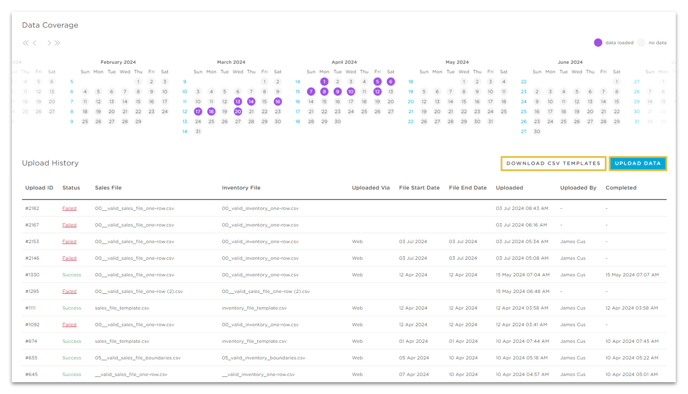
Task: Click the Uploaded By column header
Action: point(578,188)
